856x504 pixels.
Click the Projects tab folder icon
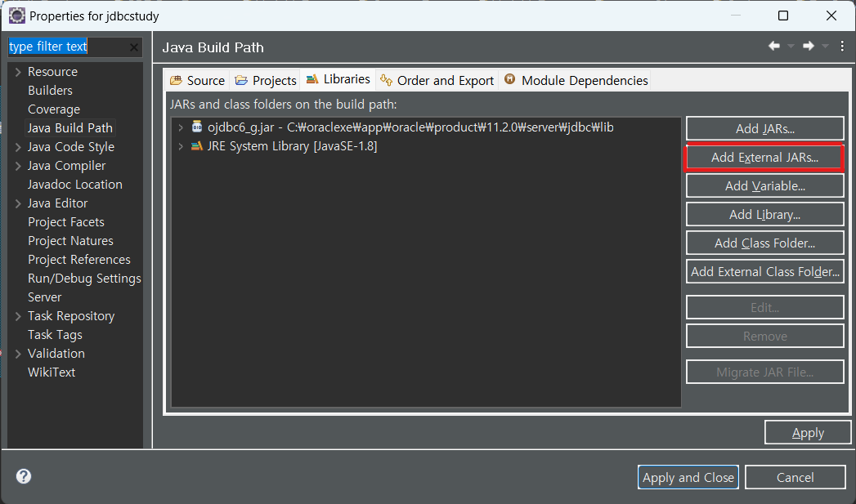(240, 81)
